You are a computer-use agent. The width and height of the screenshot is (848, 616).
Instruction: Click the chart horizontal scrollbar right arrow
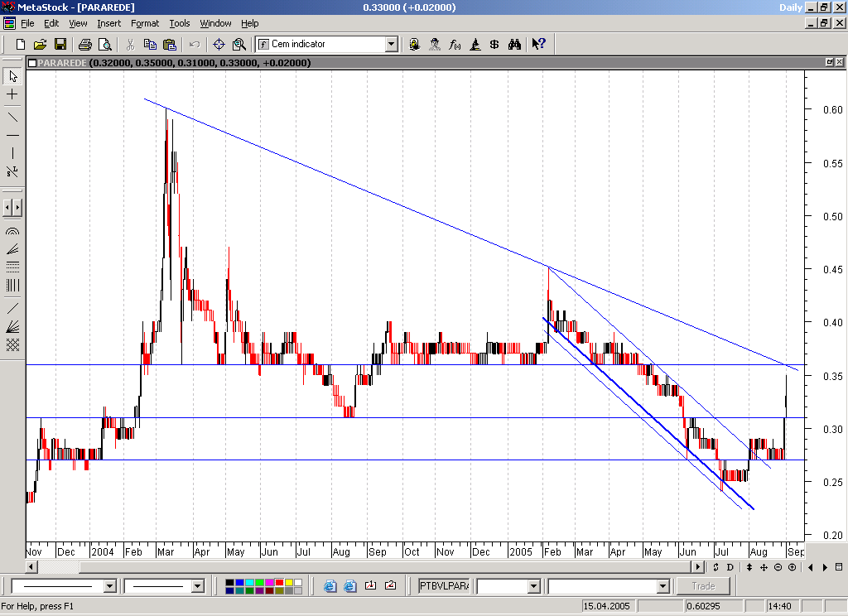(x=697, y=567)
